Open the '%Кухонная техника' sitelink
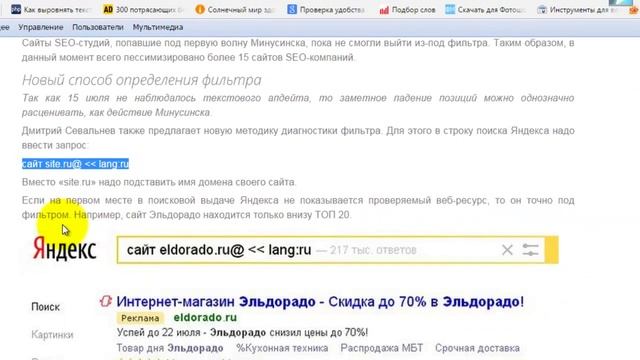 (282, 348)
